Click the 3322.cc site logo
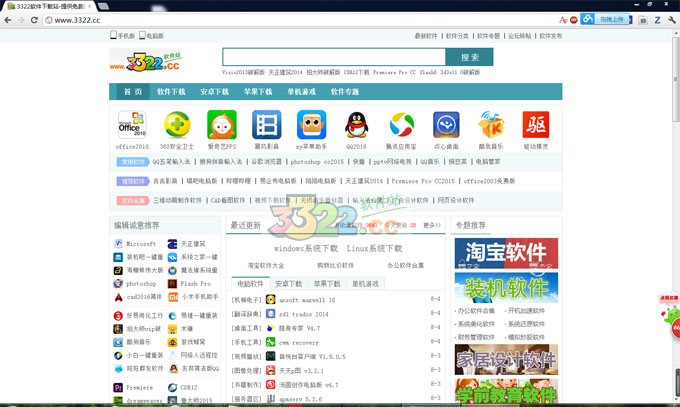 pos(146,62)
